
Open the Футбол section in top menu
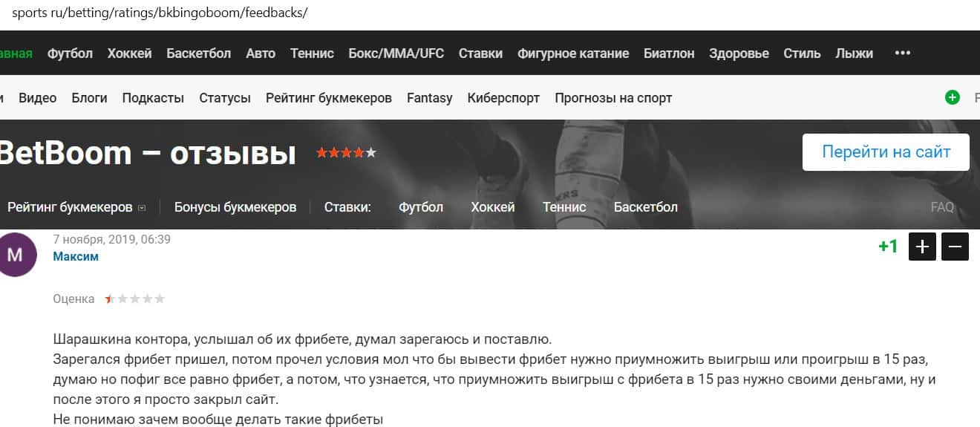pos(70,53)
